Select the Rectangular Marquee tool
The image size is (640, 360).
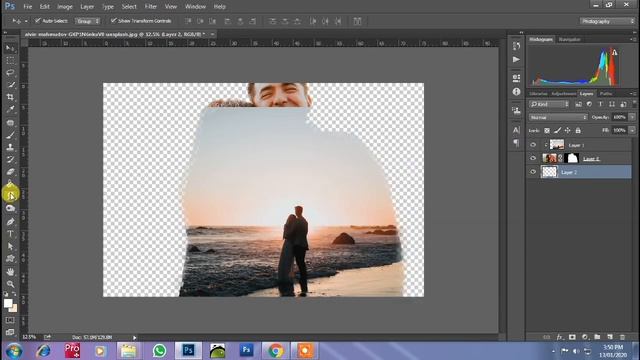click(10, 60)
